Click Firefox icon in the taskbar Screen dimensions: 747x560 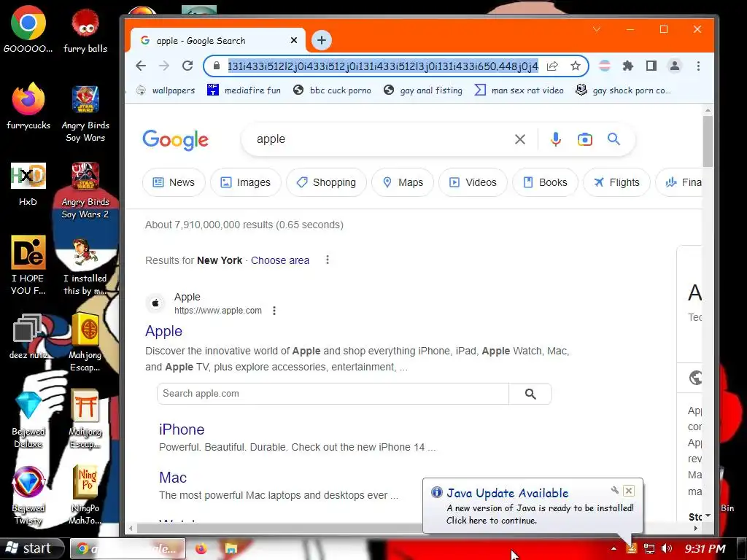[201, 548]
